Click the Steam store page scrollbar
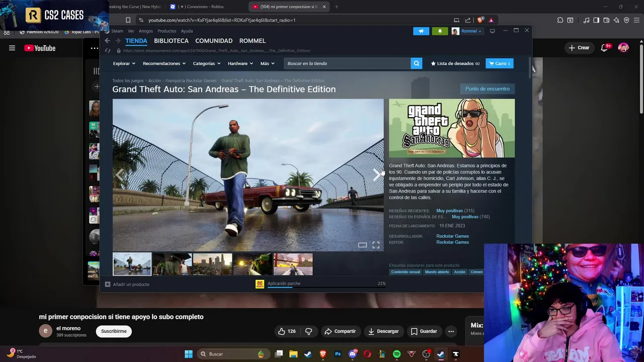The height and width of the screenshot is (362, 644). pos(530,67)
